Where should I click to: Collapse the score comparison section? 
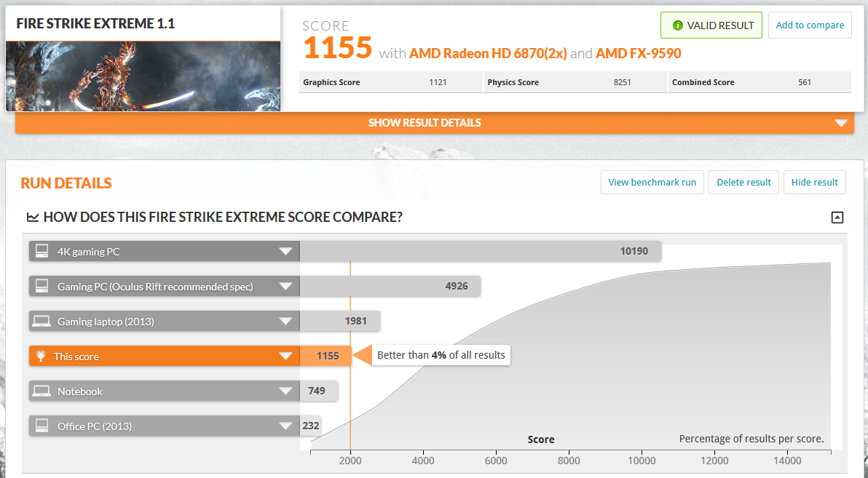(837, 218)
